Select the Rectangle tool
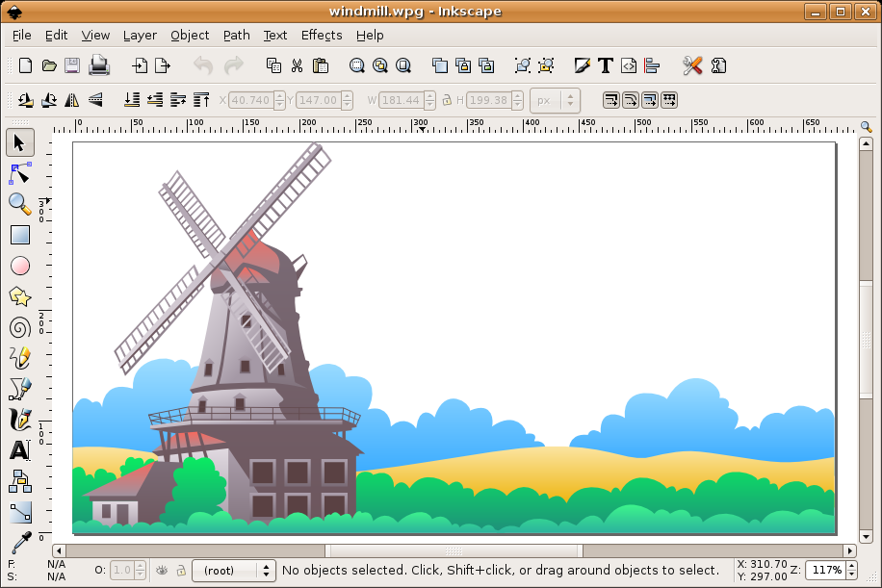This screenshot has width=882, height=588. tap(19, 235)
